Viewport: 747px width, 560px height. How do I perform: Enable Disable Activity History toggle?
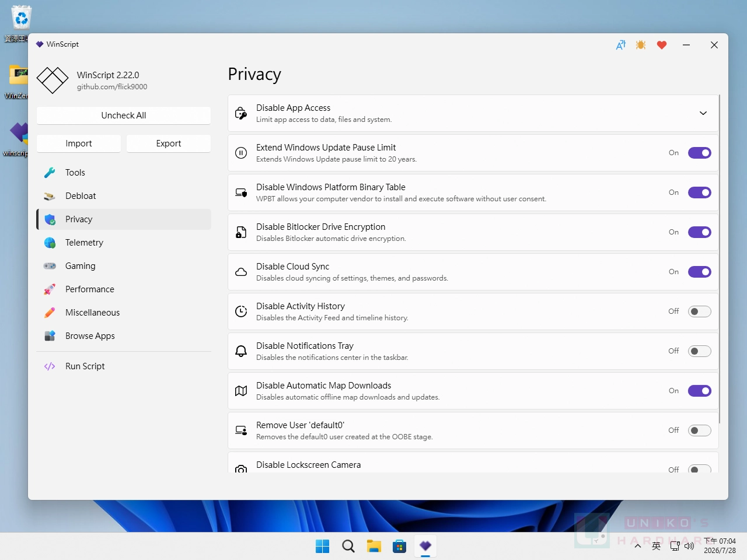(x=700, y=311)
